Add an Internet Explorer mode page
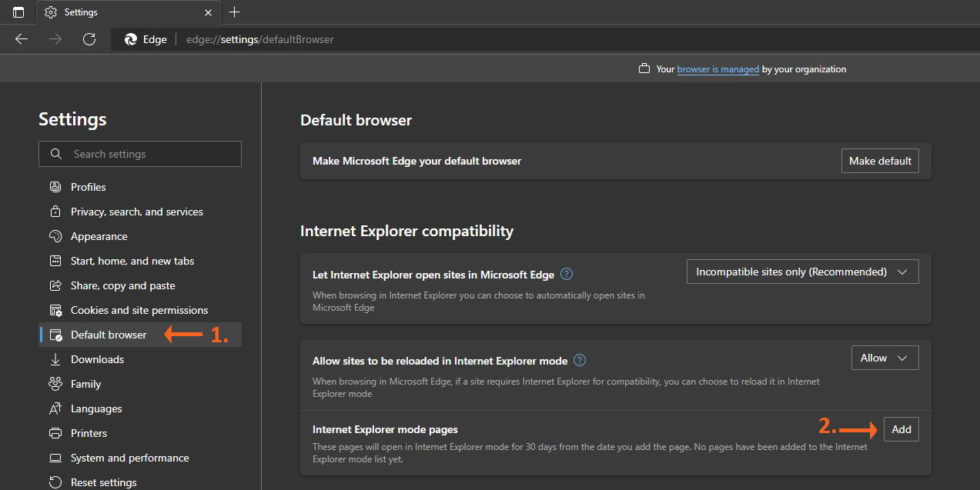Image resolution: width=980 pixels, height=490 pixels. (x=901, y=428)
